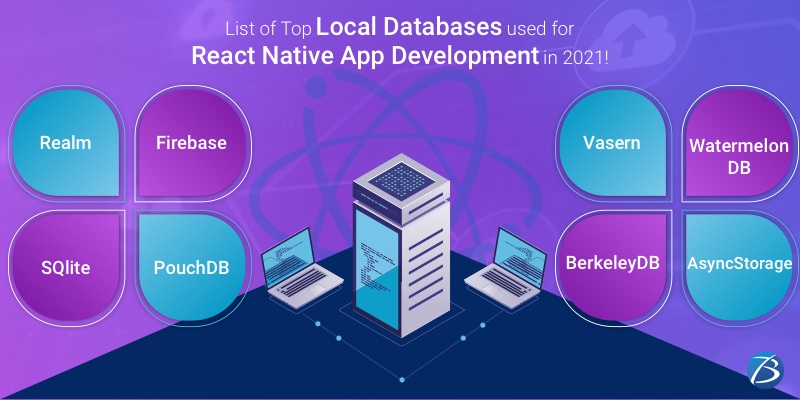Click the company logo in bottom corner
Viewport: 800px width, 400px height.
coord(765,371)
